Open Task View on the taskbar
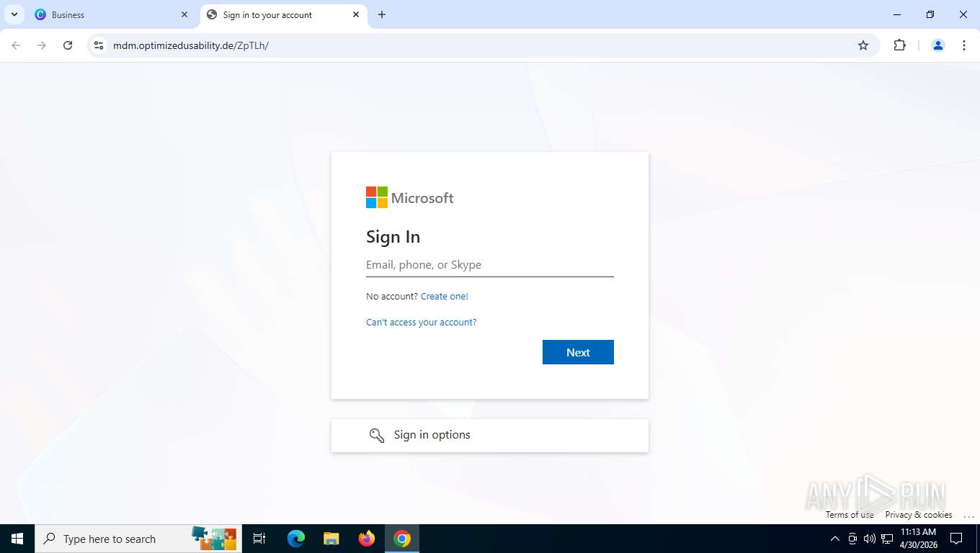The height and width of the screenshot is (553, 980). coord(259,539)
